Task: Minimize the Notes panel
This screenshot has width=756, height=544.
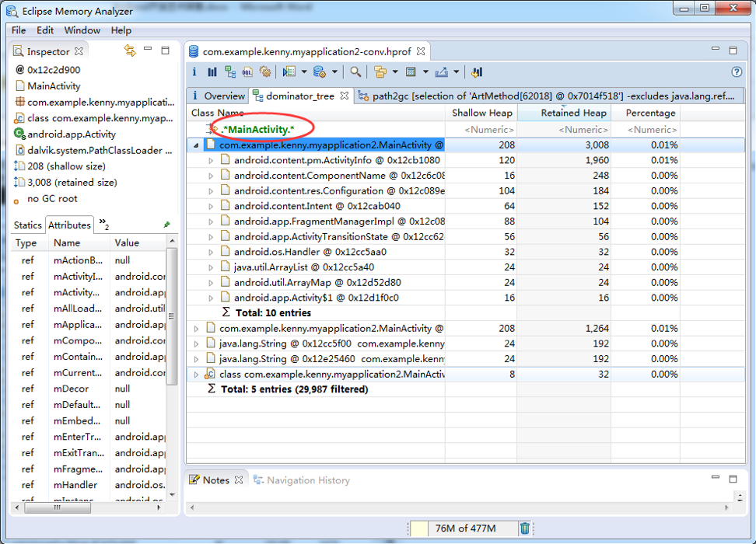Action: point(716,477)
